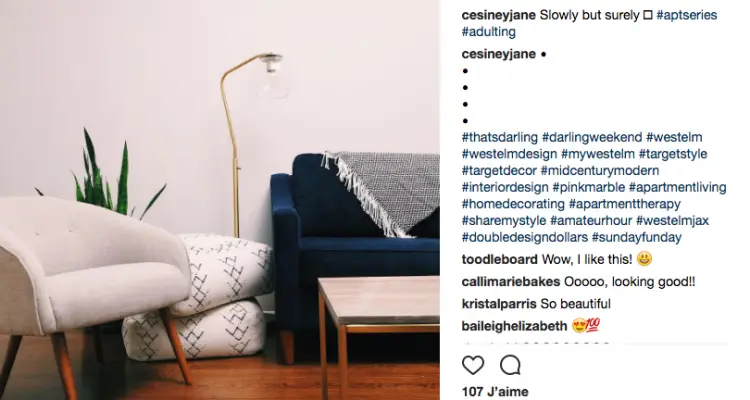
Task: Open the #sundayfunday hashtag
Action: [637, 237]
